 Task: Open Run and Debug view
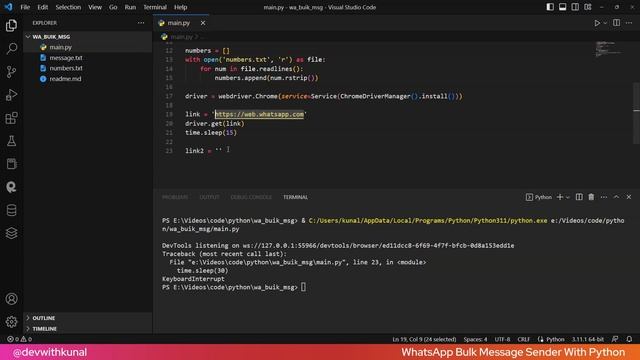(x=11, y=95)
